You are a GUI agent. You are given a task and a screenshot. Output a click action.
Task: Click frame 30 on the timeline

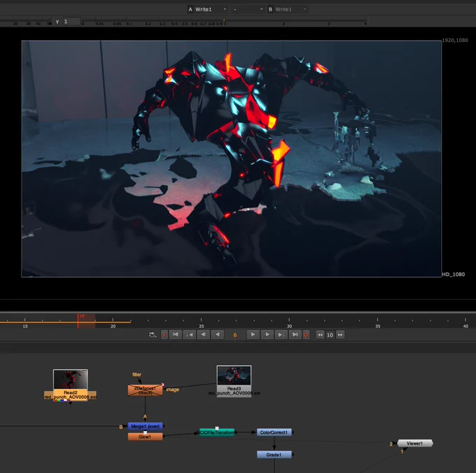coord(289,322)
